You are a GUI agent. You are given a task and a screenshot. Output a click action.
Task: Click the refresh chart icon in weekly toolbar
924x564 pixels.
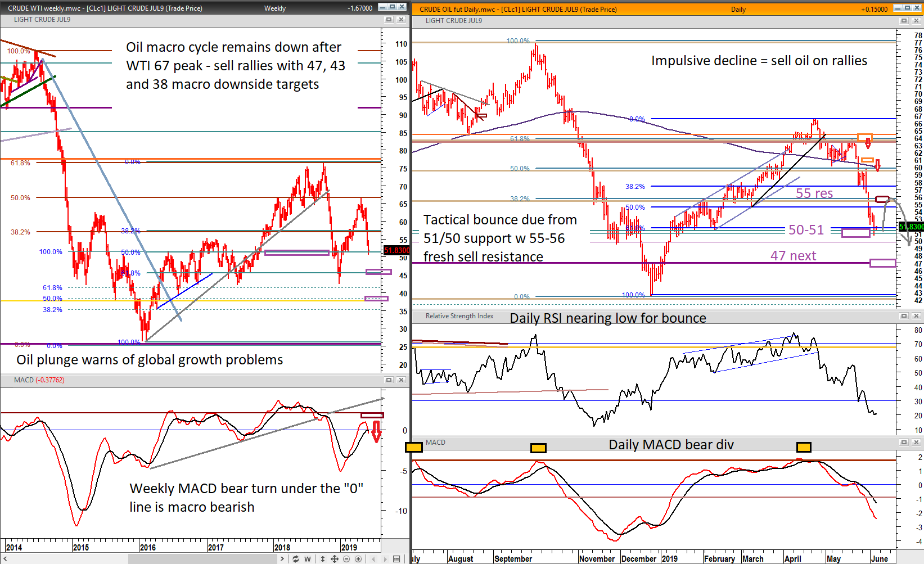pyautogui.click(x=296, y=559)
